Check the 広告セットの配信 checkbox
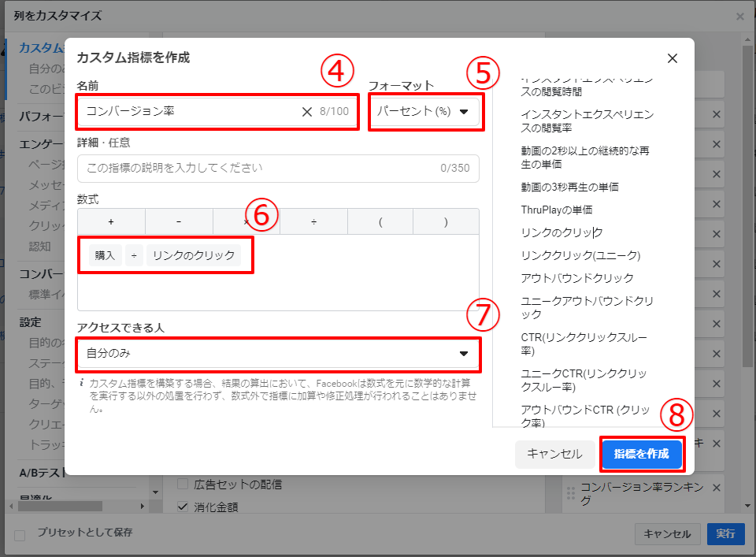Viewport: 756px width, 557px height. 183,484
